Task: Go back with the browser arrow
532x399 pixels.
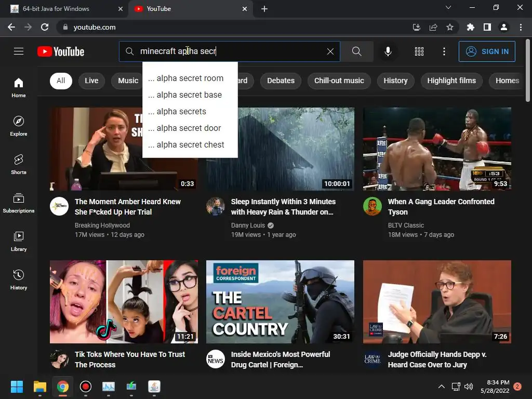Action: [x=11, y=27]
